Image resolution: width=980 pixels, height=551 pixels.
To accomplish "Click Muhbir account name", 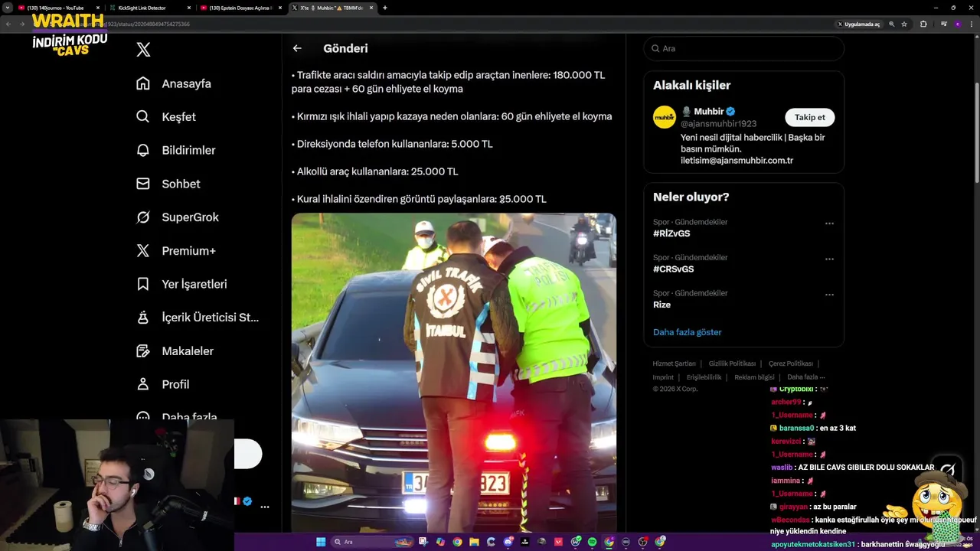I will tap(709, 112).
